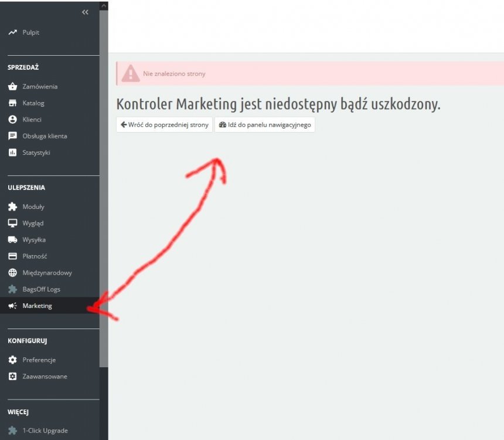Click the Międzynarodowy globe icon
The height and width of the screenshot is (440, 504).
click(x=12, y=273)
